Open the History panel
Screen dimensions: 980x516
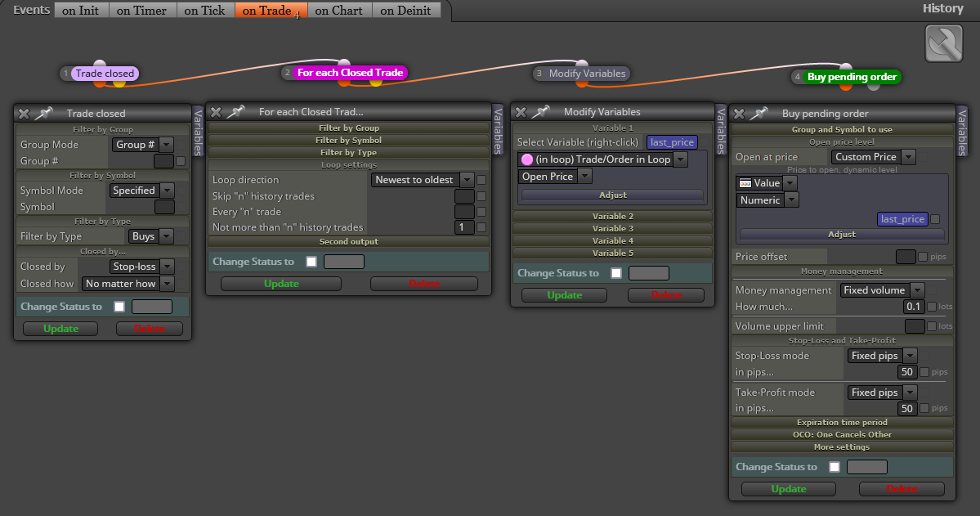coord(942,8)
